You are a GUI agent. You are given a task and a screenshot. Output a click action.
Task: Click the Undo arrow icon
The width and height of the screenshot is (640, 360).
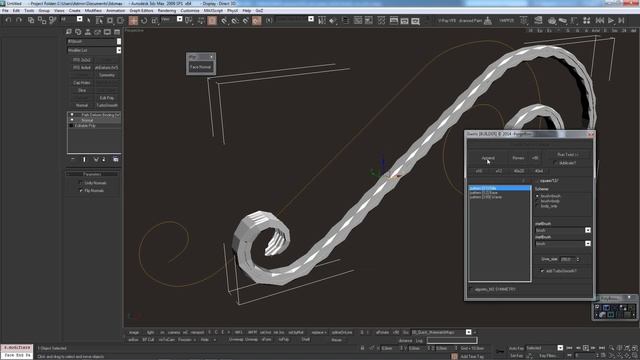click(x=8, y=20)
